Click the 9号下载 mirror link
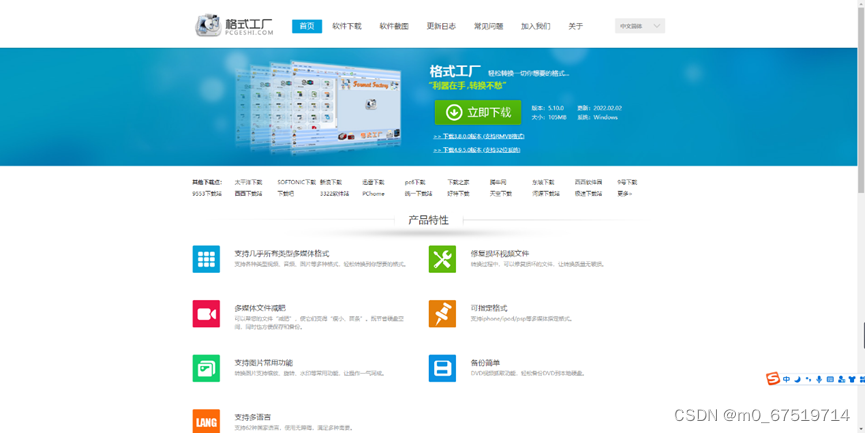Viewport: 865px width, 433px height. pos(627,182)
